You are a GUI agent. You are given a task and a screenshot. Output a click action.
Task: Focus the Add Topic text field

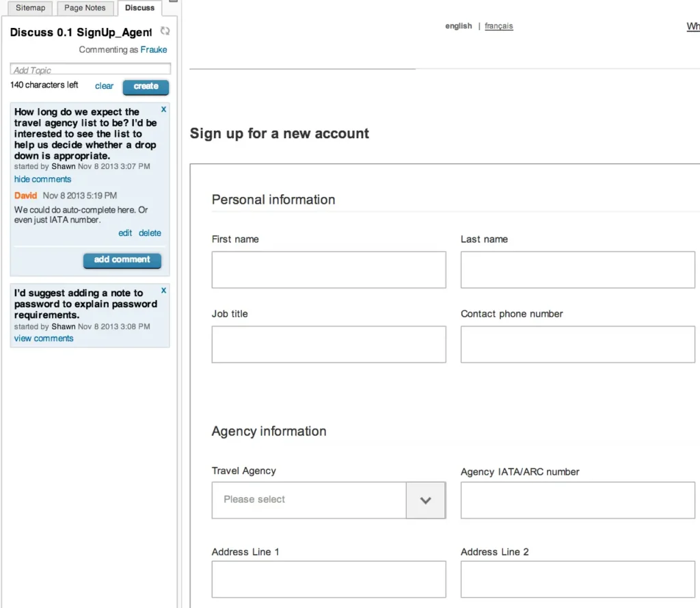click(x=90, y=70)
